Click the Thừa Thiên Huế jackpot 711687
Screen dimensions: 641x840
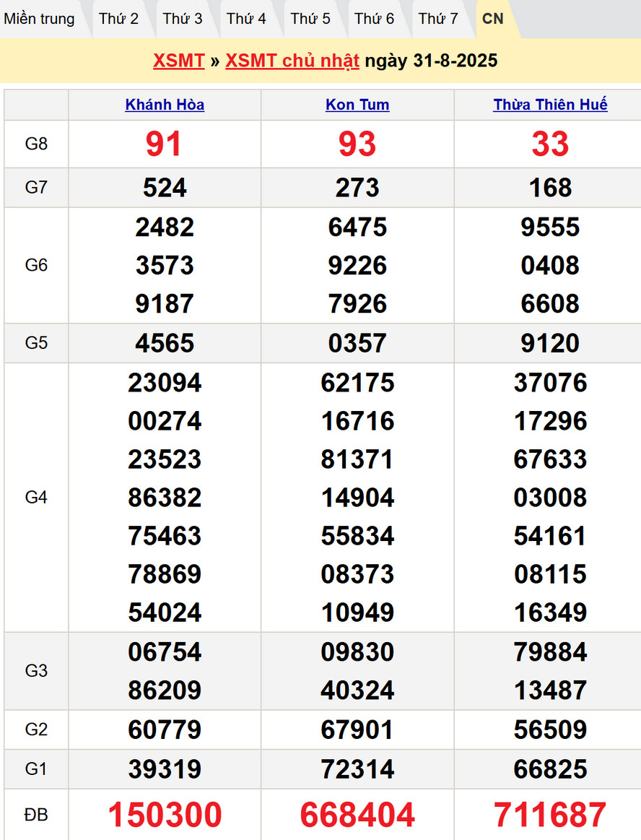click(550, 815)
